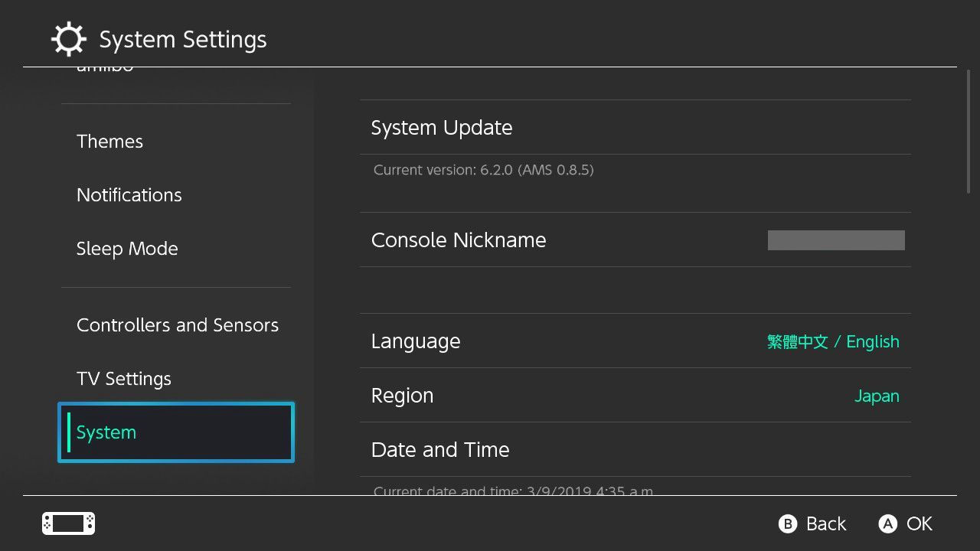Change the Japan region value

tap(877, 396)
